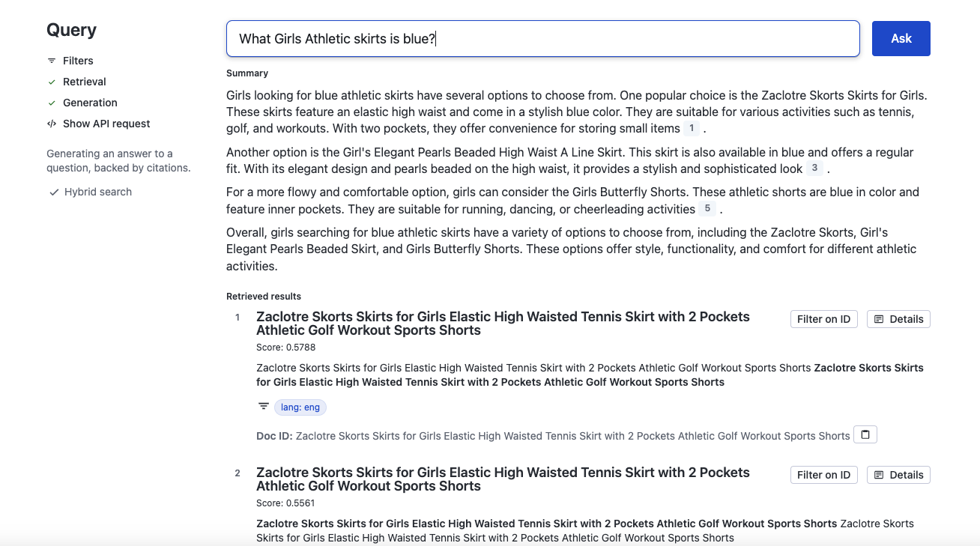Click the copy Doc ID clipboard icon
The width and height of the screenshot is (980, 546).
(865, 434)
